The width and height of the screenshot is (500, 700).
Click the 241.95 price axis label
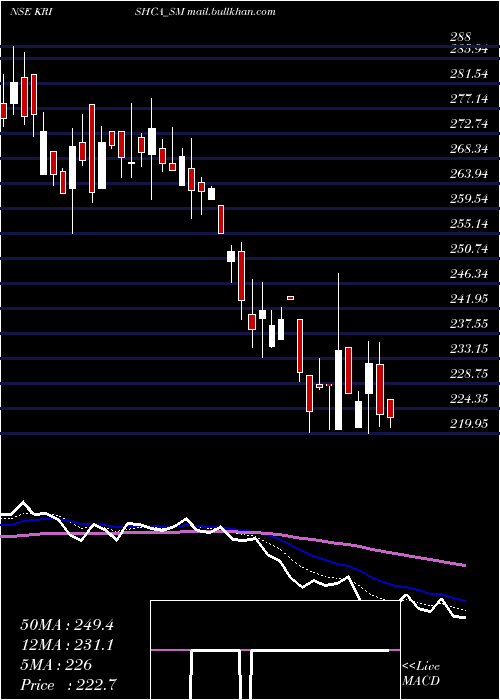(469, 299)
